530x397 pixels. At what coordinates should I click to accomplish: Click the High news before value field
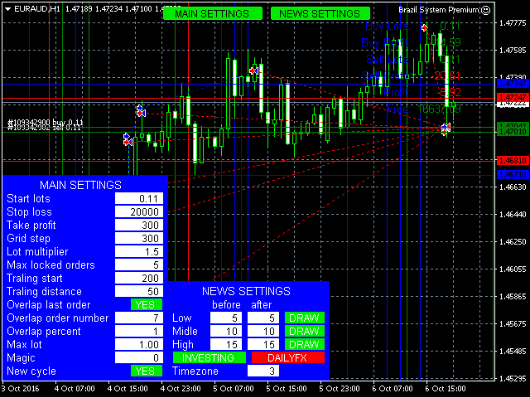tap(226, 344)
